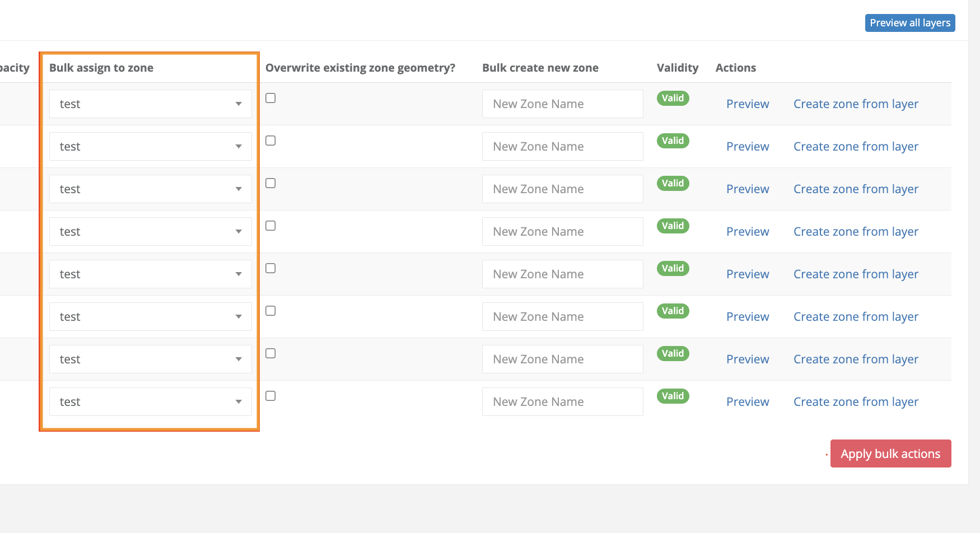The width and height of the screenshot is (980, 533).
Task: Open the fifth row's zone assignment dropdown
Action: pyautogui.click(x=150, y=274)
